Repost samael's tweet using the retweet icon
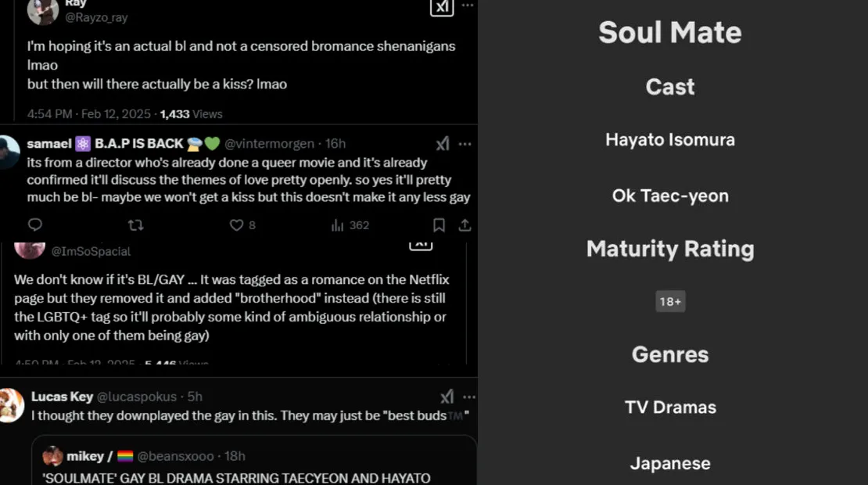 click(x=135, y=225)
